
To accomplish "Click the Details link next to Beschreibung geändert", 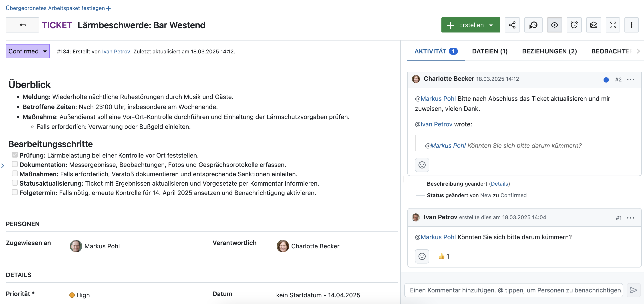I will (x=500, y=183).
